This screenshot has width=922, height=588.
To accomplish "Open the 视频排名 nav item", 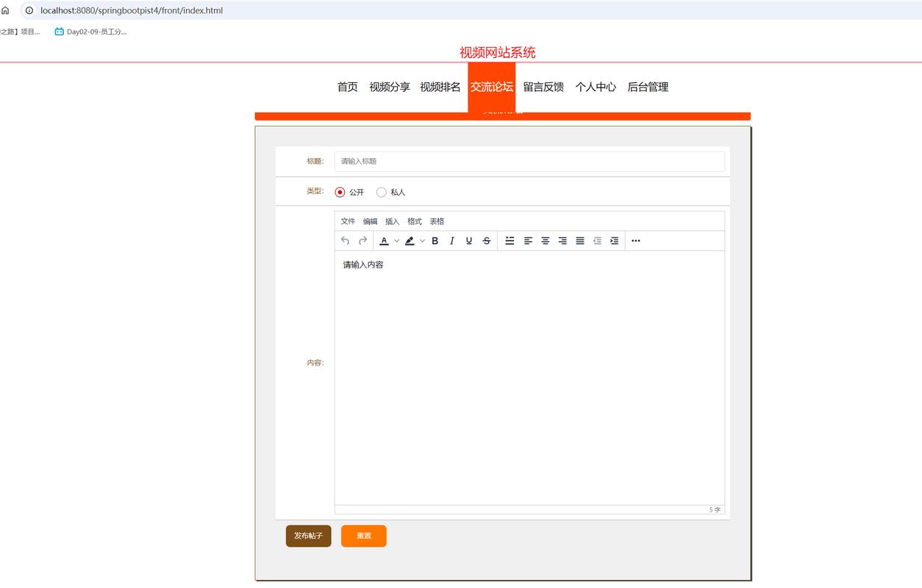I will coord(440,87).
